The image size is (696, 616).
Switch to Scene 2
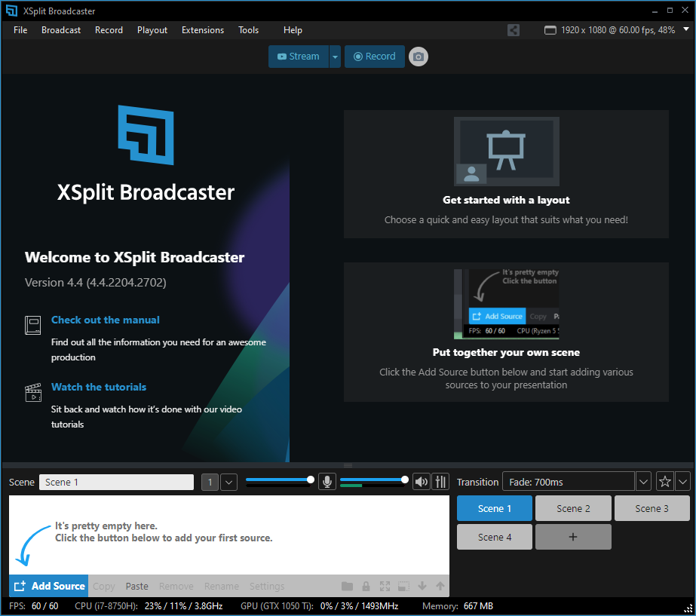tap(574, 509)
